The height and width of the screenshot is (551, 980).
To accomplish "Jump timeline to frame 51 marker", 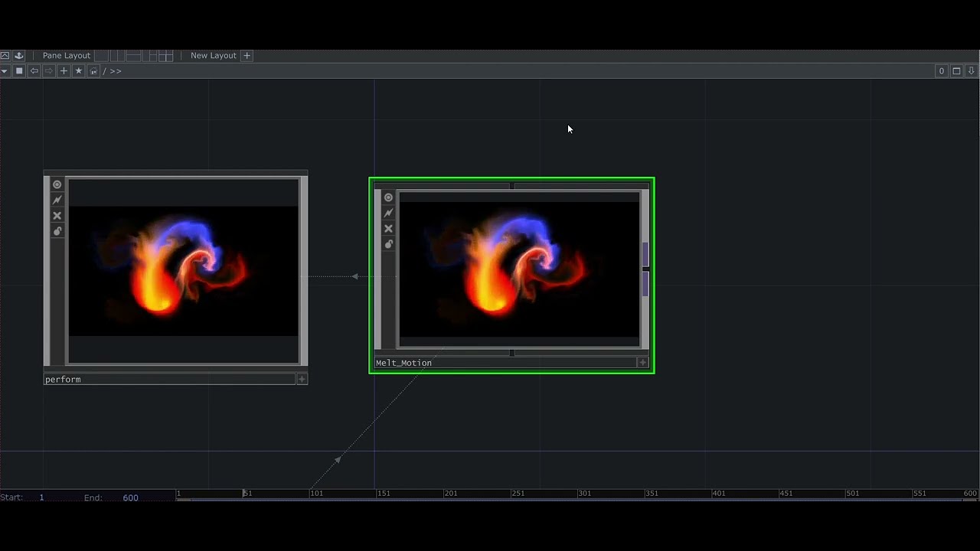I will pyautogui.click(x=247, y=494).
